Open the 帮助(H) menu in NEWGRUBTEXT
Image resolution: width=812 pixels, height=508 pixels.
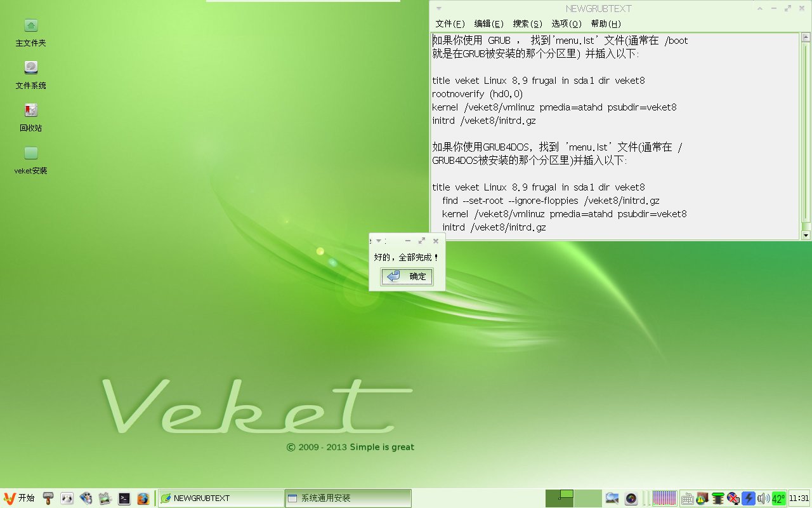(606, 23)
